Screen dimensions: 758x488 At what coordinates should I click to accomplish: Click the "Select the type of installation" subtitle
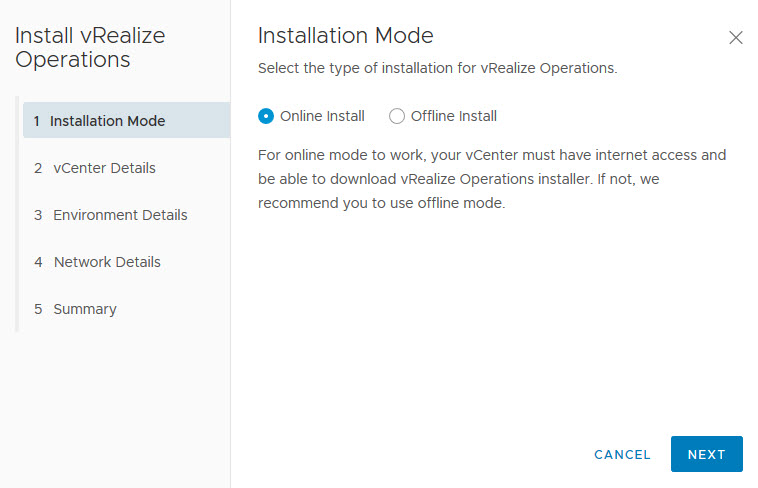[437, 69]
